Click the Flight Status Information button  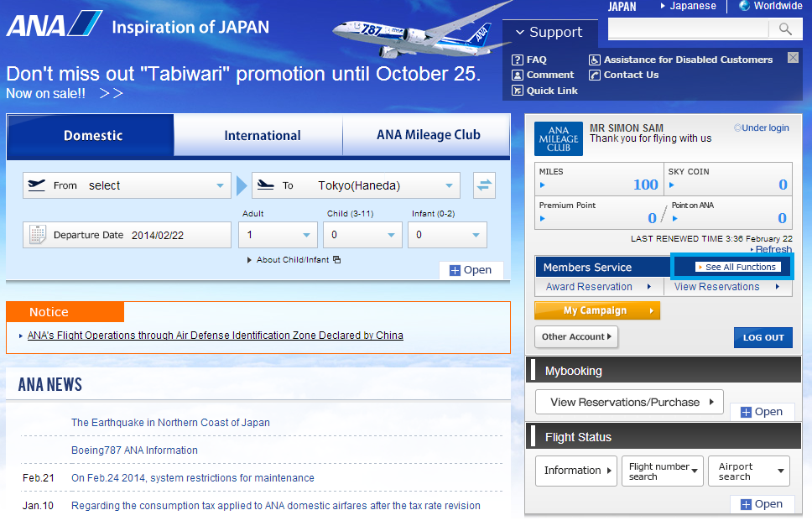pos(576,471)
